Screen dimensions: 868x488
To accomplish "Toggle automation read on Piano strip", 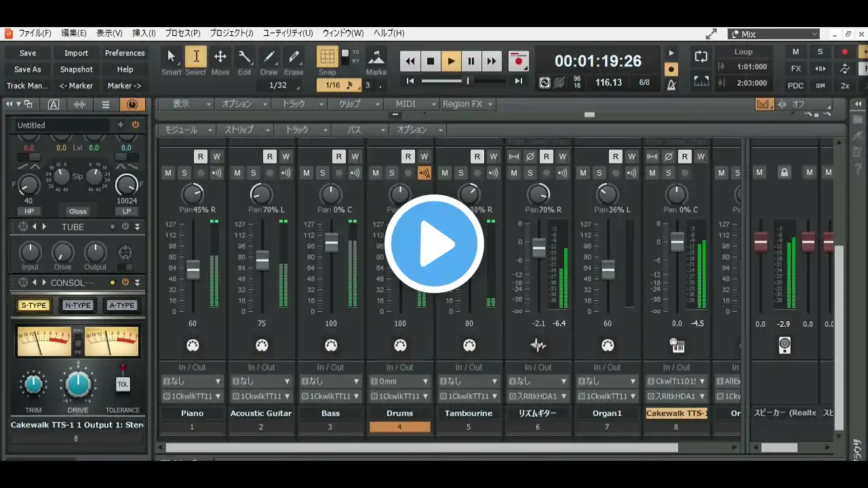I will [201, 157].
